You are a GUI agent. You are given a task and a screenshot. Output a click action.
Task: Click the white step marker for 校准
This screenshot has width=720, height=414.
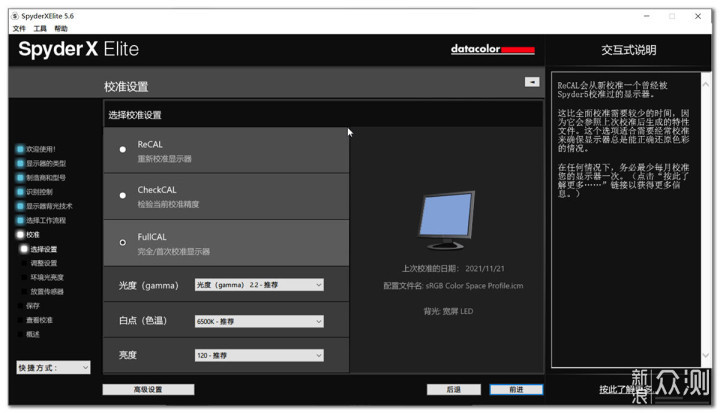click(20, 235)
